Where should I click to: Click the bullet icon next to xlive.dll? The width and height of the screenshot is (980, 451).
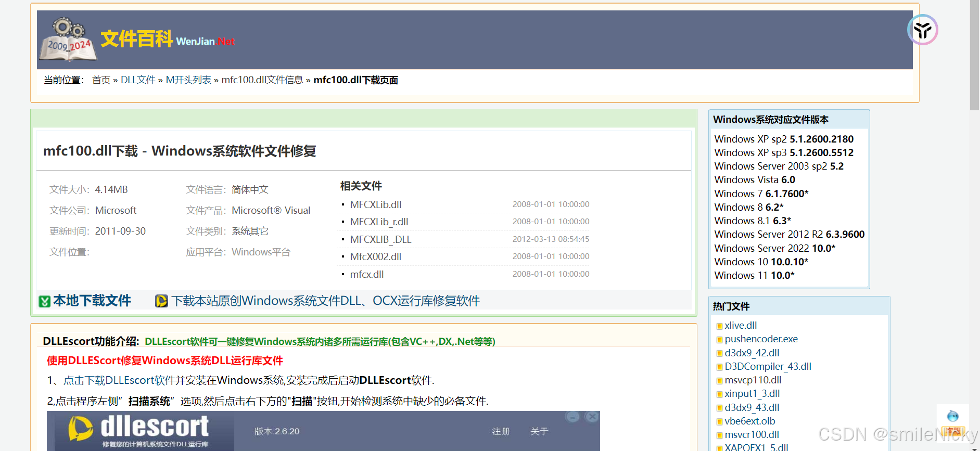(719, 326)
